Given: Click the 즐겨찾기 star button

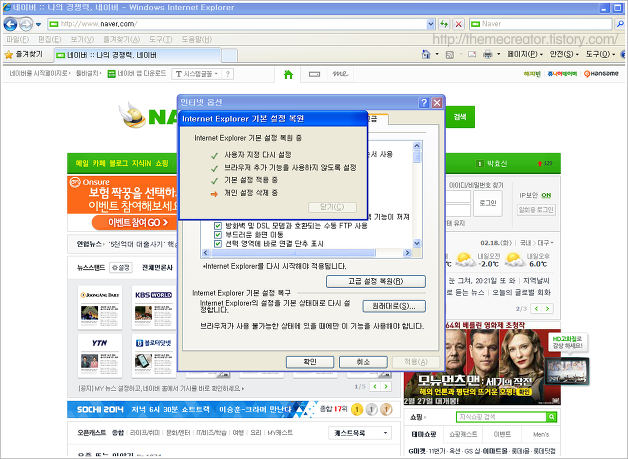Looking at the screenshot, I should click(24, 54).
